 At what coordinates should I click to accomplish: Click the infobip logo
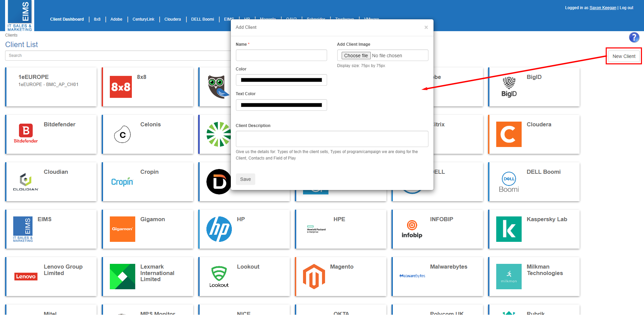pyautogui.click(x=412, y=229)
